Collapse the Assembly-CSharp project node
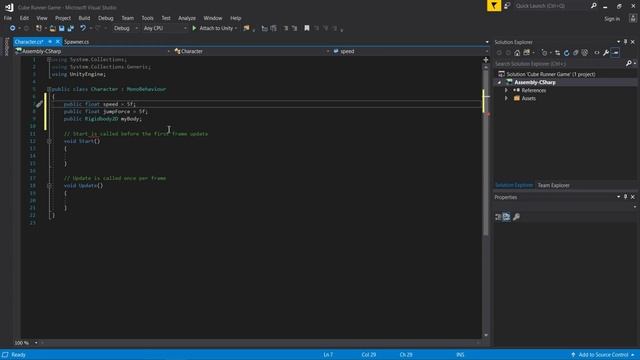The image size is (640, 360). point(499,82)
